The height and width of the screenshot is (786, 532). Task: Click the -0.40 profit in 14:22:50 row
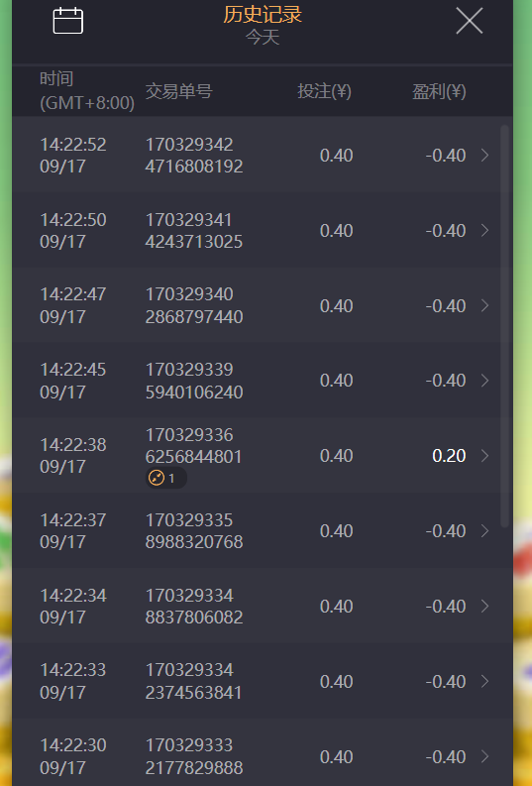(446, 231)
